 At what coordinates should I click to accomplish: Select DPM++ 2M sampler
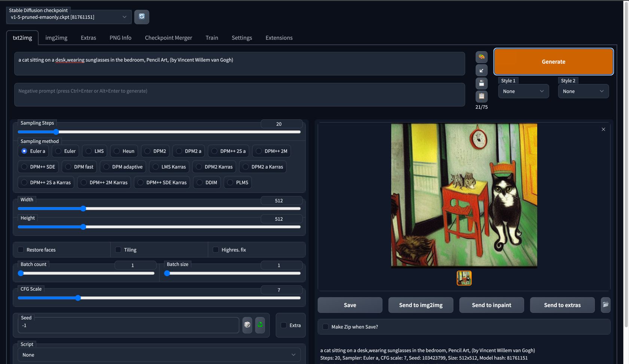(272, 151)
